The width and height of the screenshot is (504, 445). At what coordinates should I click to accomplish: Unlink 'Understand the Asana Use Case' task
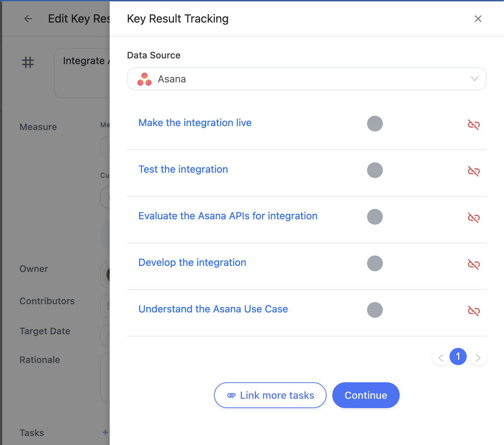tap(474, 311)
